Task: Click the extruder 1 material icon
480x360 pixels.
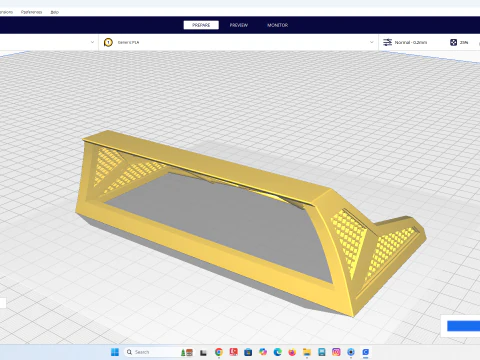Action: coord(108,42)
